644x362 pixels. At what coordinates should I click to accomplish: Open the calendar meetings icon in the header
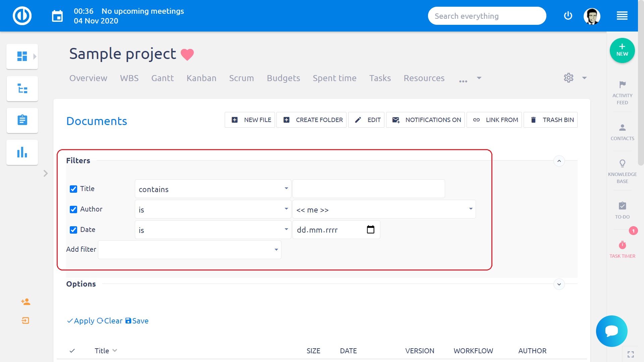tap(57, 15)
